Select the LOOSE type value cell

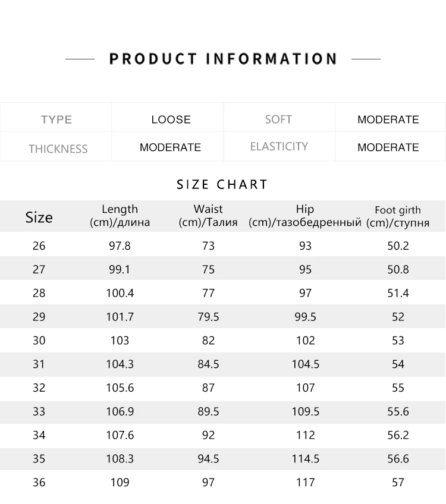click(168, 117)
